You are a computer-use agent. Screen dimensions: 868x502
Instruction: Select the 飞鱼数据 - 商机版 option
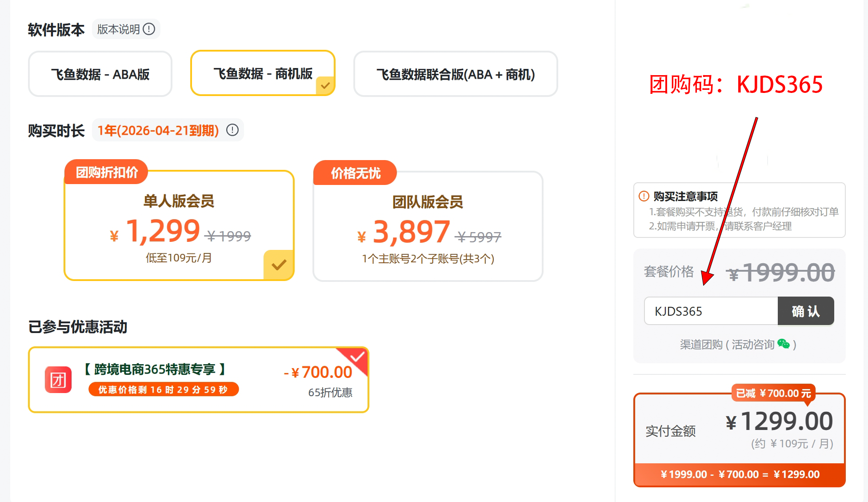[x=262, y=73]
